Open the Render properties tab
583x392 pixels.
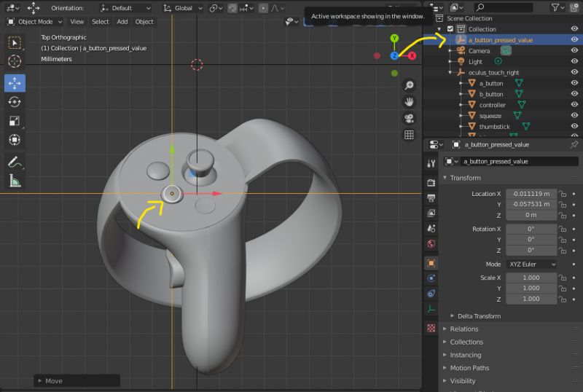point(431,183)
